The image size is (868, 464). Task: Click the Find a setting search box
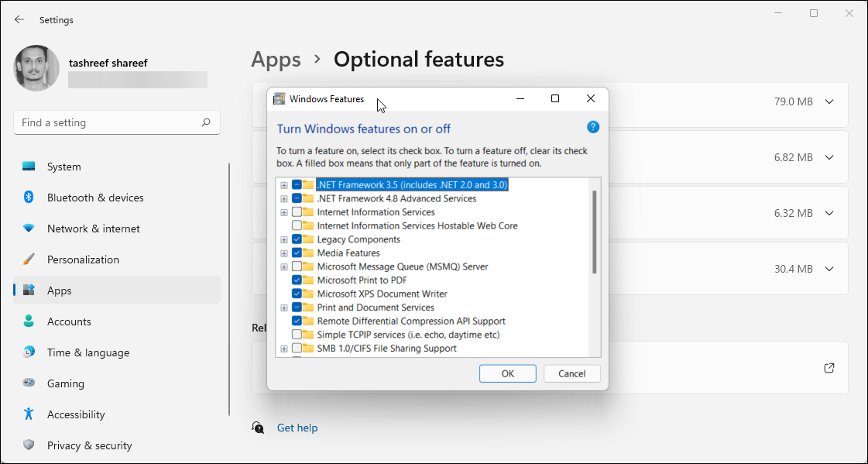[116, 122]
